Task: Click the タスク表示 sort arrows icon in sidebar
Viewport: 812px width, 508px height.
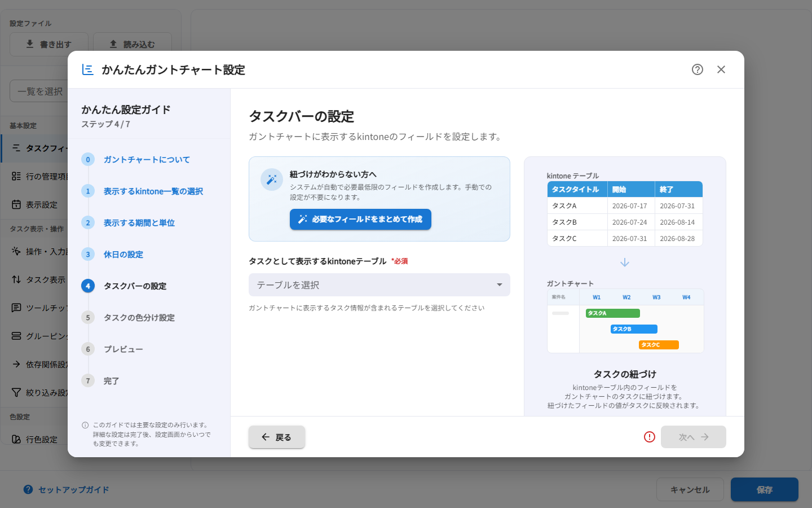Action: pyautogui.click(x=16, y=279)
